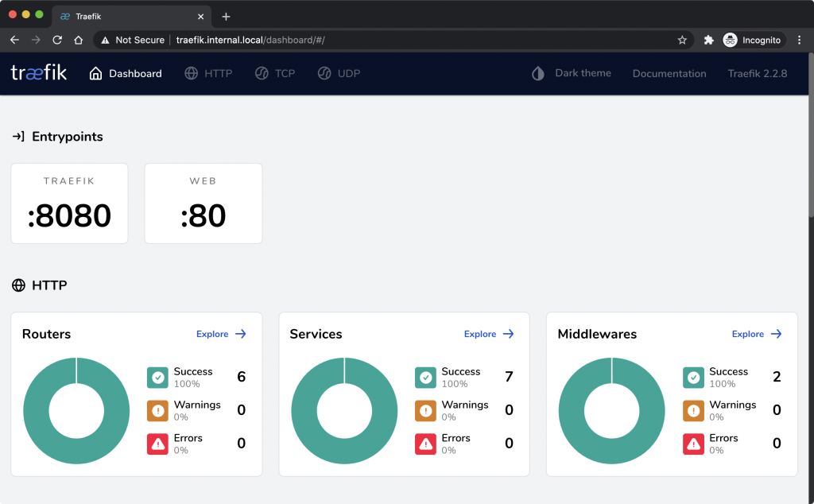Select the TRAEFIK :8080 entrypoint card
This screenshot has height=504, width=814.
coord(69,204)
